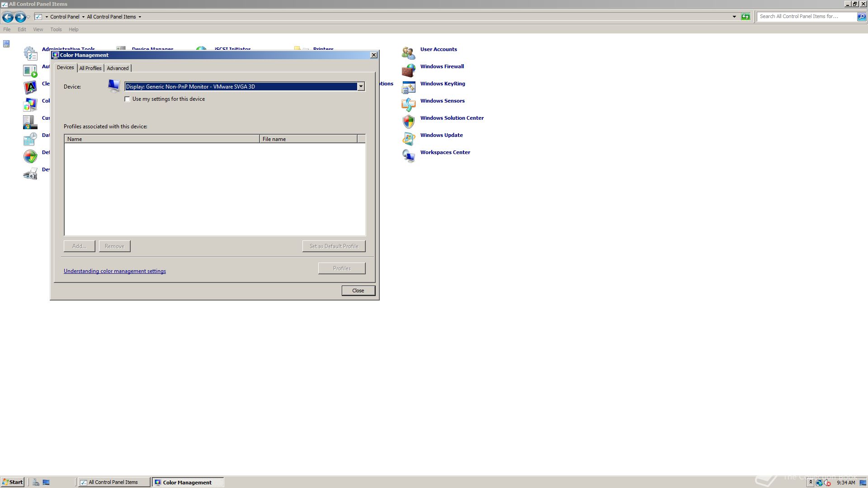Open the Windows Update icon
The width and height of the screenshot is (868, 488).
click(408, 139)
